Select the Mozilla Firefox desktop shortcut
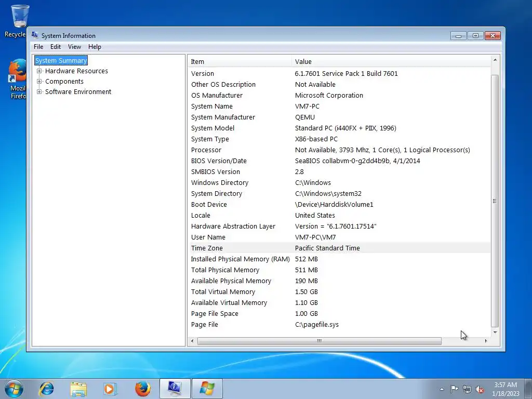The height and width of the screenshot is (399, 532). 16,79
